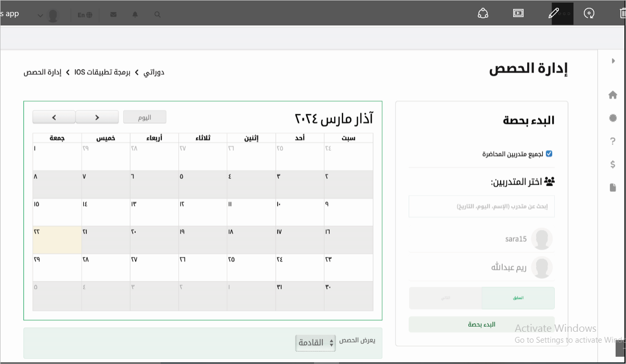The width and height of the screenshot is (626, 364).
Task: Expand the collapsed sidebar with the arrow
Action: click(x=613, y=61)
